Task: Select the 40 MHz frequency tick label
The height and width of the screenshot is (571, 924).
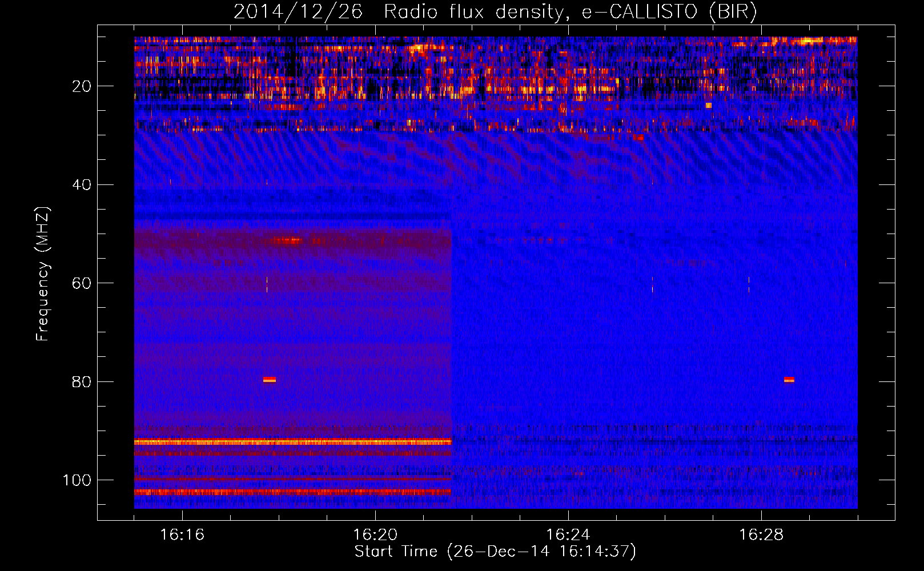Action: (82, 185)
